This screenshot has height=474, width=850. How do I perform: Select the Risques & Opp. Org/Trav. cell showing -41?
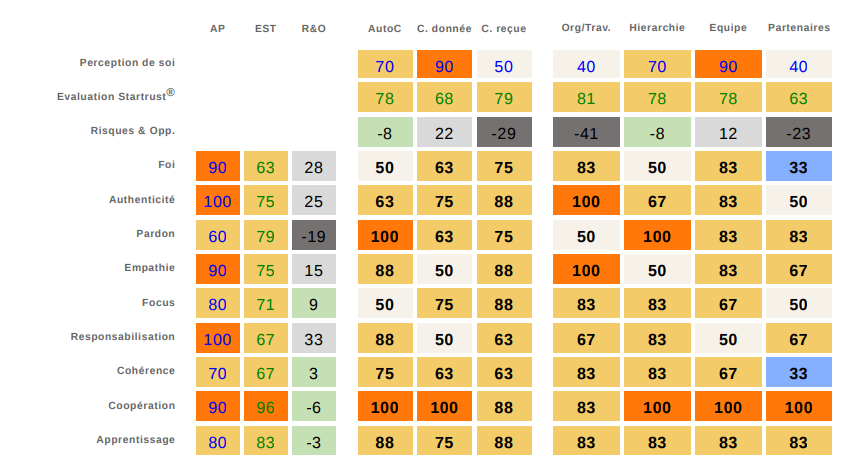click(586, 133)
